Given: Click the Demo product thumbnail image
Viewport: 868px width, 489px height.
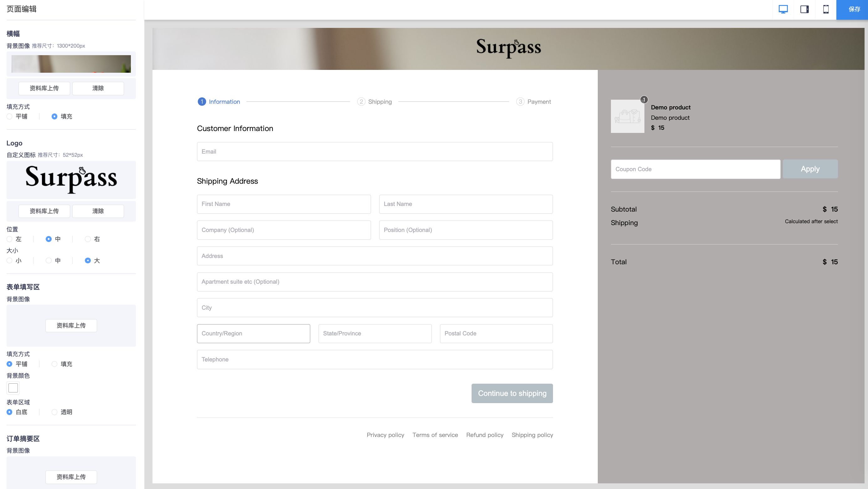Looking at the screenshot, I should 628,116.
